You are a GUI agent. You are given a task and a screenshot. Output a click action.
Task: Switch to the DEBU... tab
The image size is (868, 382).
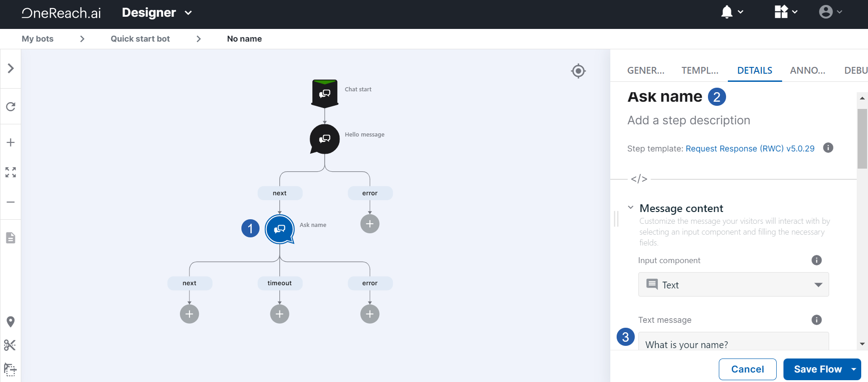[x=856, y=71]
